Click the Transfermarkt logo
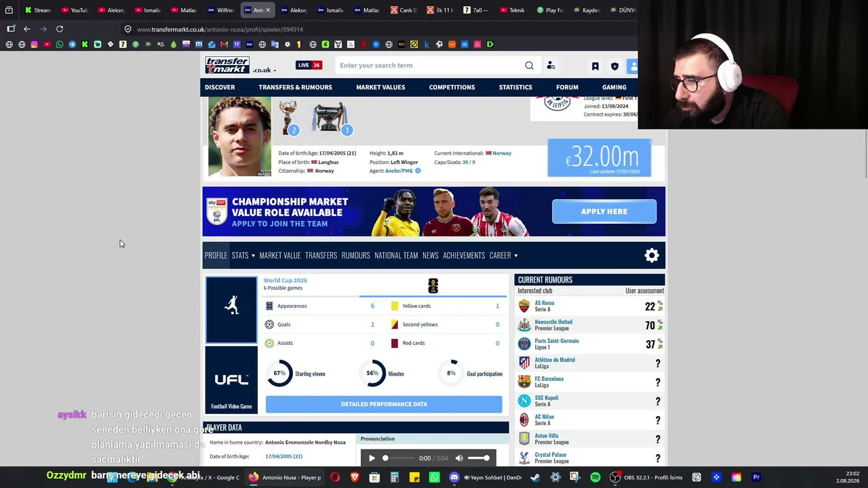The width and height of the screenshot is (868, 488). [x=227, y=65]
